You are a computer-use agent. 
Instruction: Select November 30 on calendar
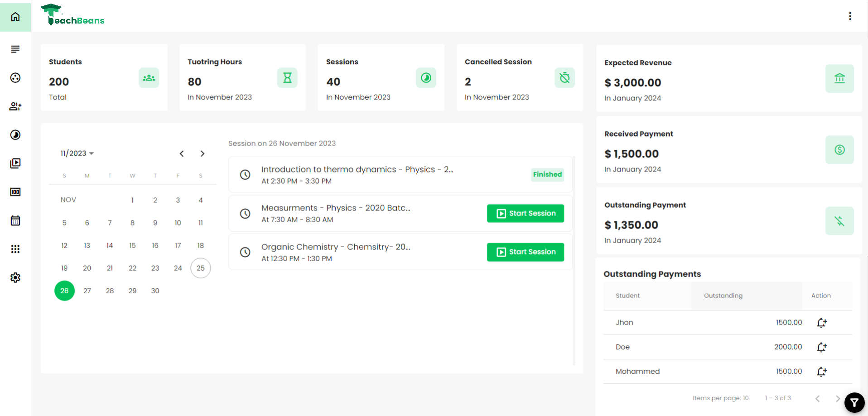click(155, 291)
